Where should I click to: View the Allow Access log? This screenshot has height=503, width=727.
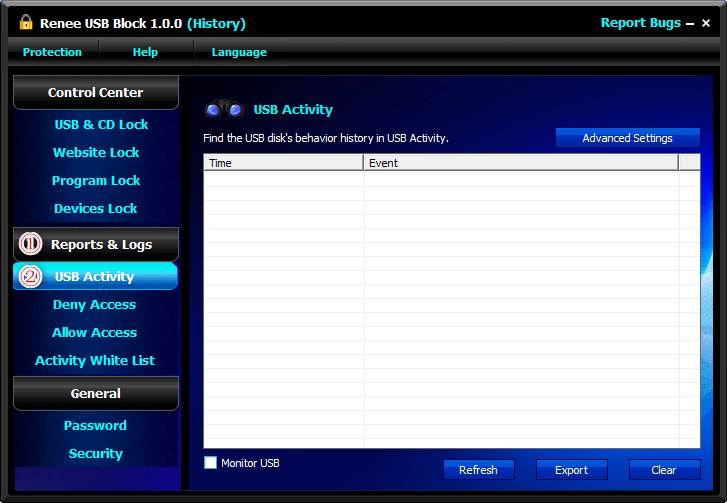point(95,332)
